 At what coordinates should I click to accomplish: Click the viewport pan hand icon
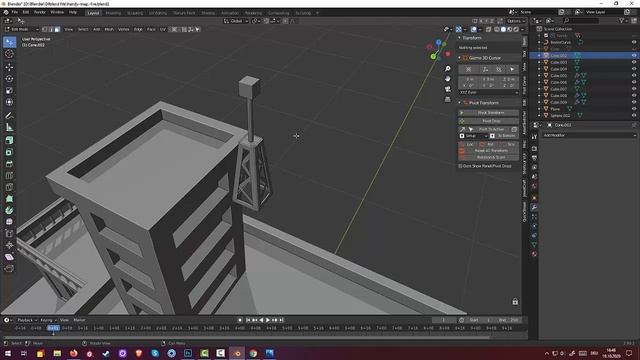[448, 78]
